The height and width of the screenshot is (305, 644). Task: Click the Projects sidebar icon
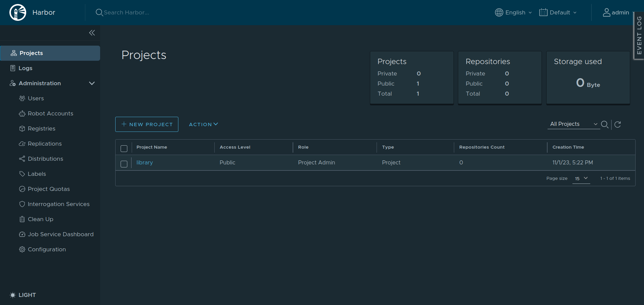(x=14, y=53)
